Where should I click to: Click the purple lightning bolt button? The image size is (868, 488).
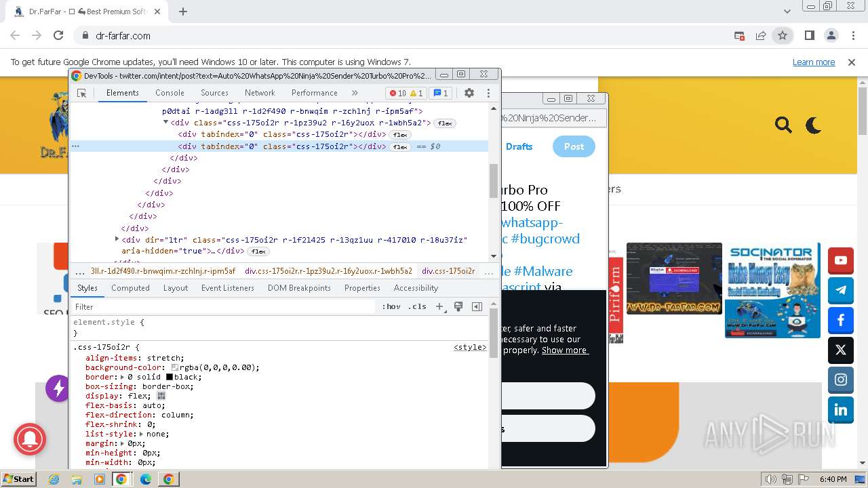click(58, 388)
